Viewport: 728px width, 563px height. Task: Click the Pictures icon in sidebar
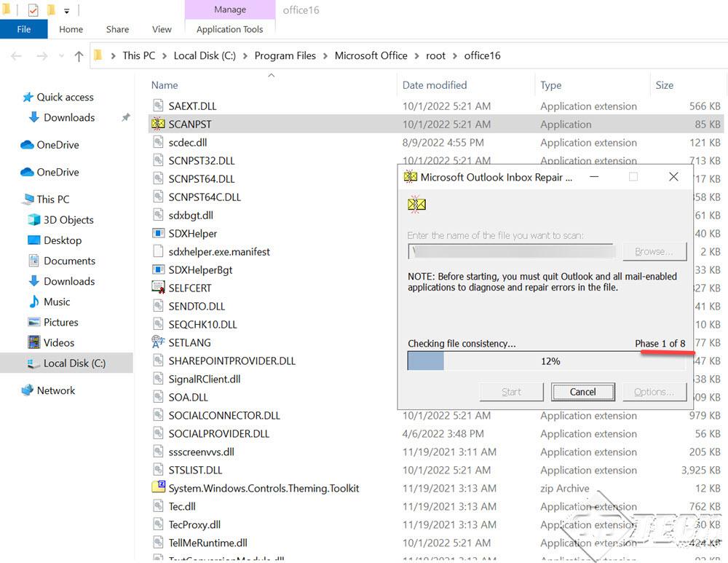34,322
